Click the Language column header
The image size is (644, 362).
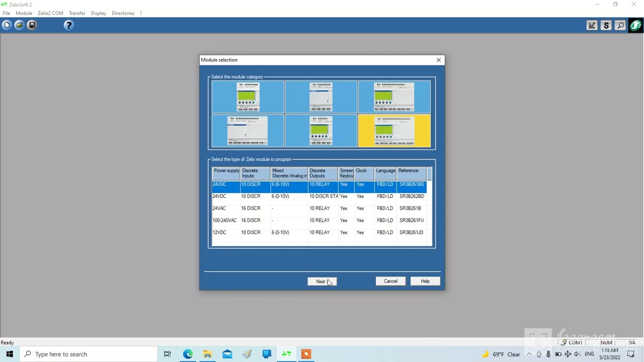tap(385, 173)
